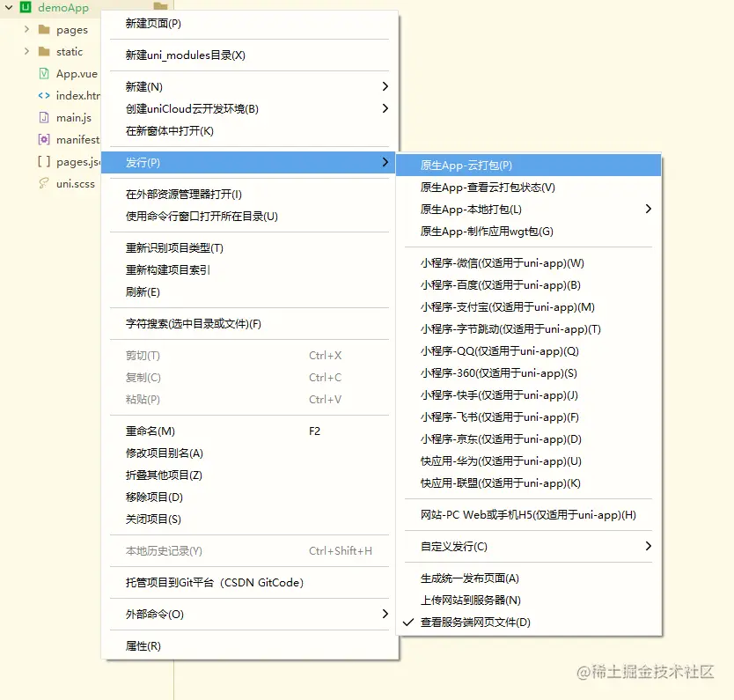
Task: Click 移除项目(D)
Action: point(249,497)
